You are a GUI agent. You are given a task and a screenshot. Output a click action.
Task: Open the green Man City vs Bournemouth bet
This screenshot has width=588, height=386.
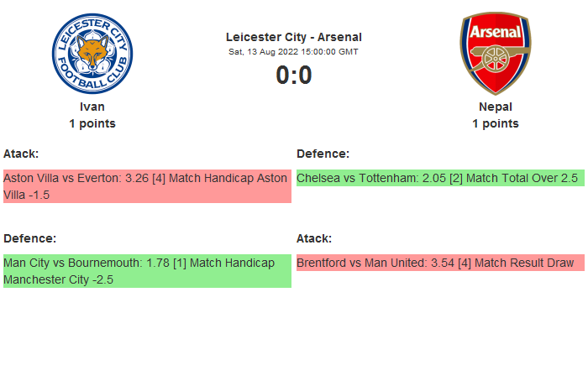147,271
